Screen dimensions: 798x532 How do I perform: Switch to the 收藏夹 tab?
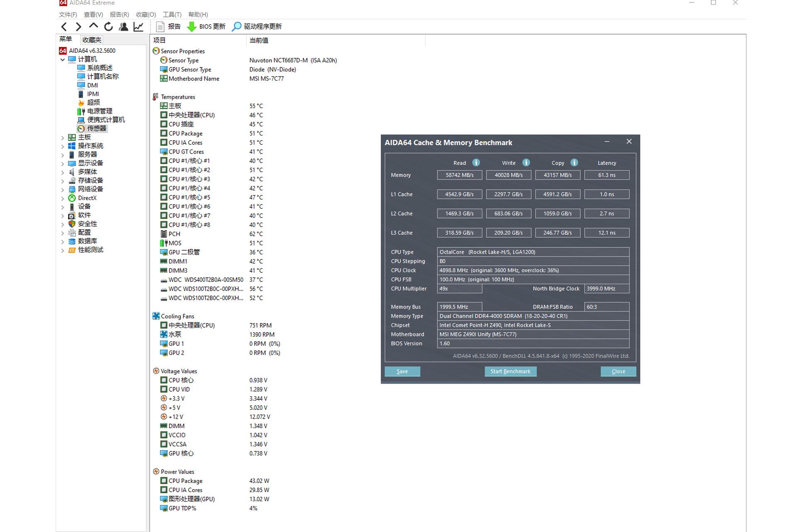(91, 40)
